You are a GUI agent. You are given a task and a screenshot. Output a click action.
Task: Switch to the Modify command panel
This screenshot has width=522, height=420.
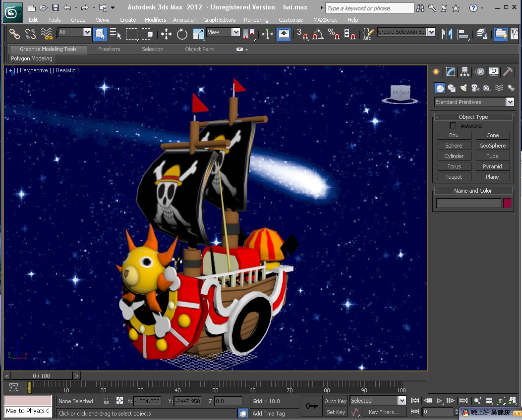[450, 71]
